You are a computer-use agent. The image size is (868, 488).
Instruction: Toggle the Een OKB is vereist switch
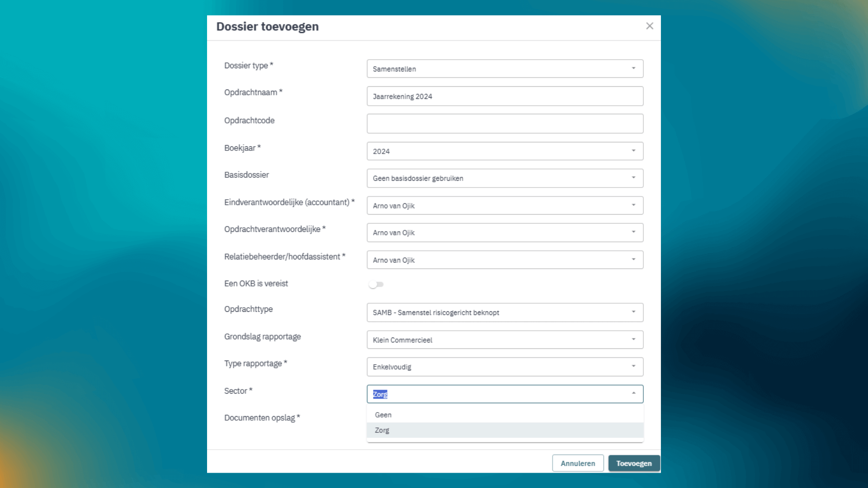pos(376,284)
